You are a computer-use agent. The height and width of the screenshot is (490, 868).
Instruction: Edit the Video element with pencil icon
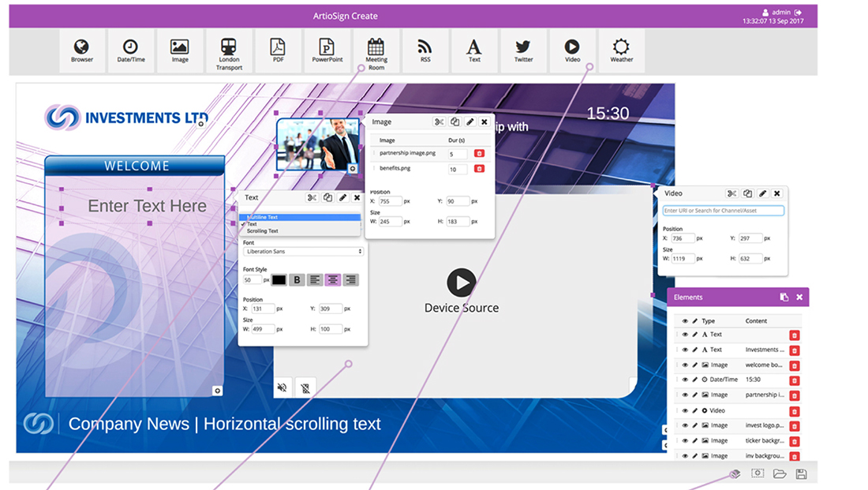[x=694, y=411]
